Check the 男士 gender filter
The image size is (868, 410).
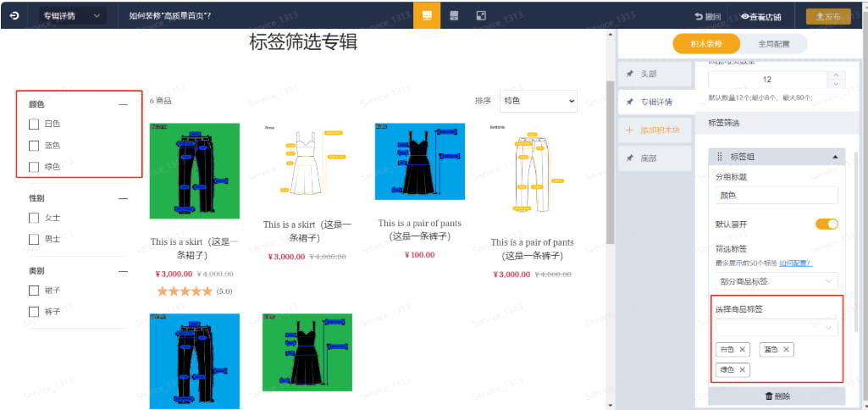[x=34, y=240]
